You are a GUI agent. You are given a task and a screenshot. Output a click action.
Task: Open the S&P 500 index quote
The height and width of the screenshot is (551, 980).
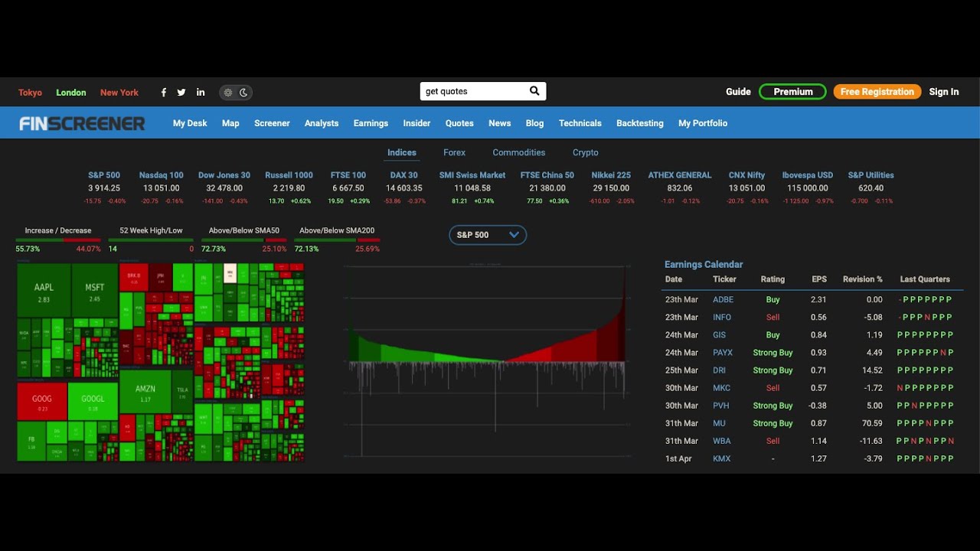104,175
